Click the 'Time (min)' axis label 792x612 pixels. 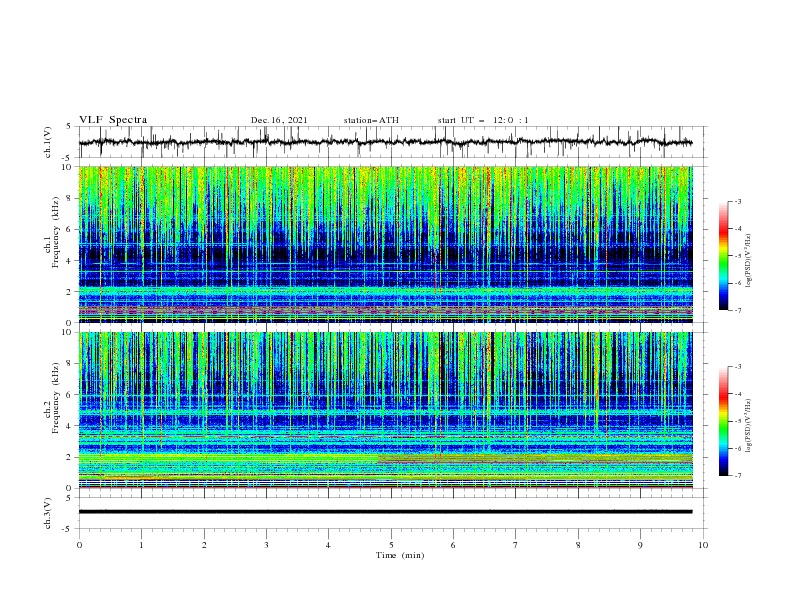(400, 555)
